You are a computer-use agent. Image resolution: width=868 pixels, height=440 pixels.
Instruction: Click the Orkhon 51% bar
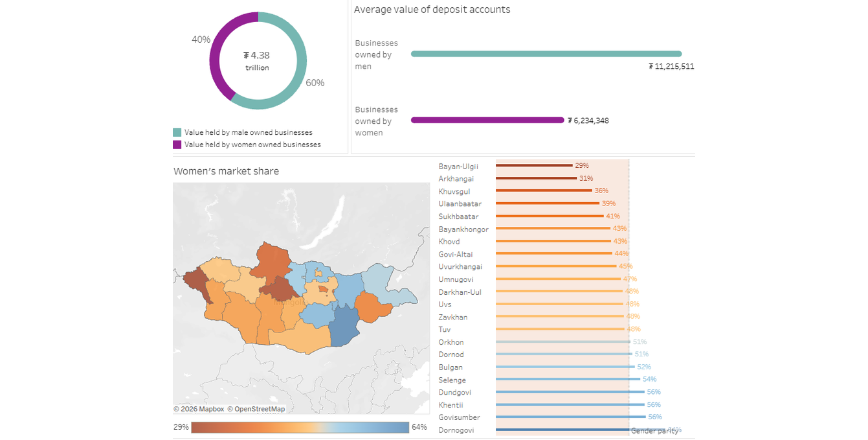click(x=563, y=342)
